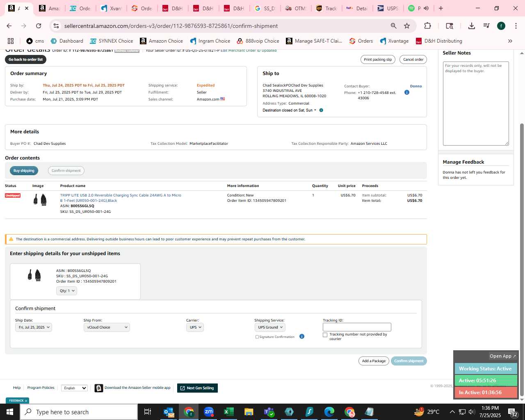Open the Qty: 1 dropdown
The height and width of the screenshot is (420, 525).
[66, 291]
